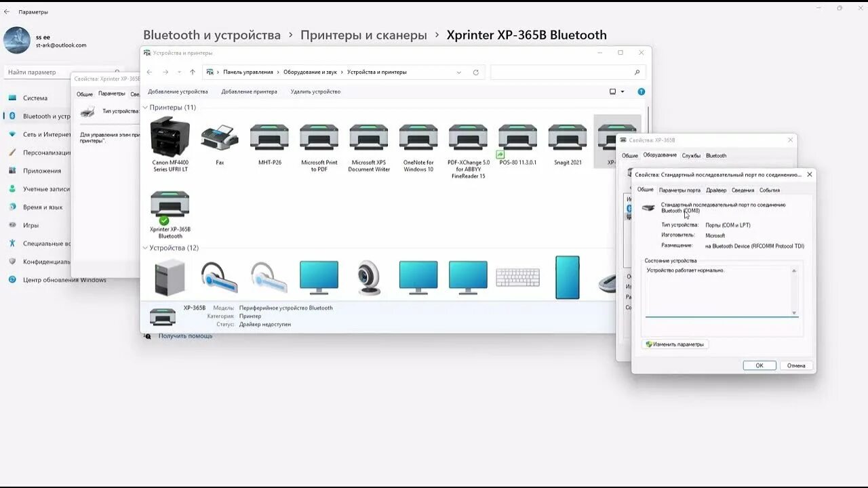Select the keyboard device icon
This screenshot has width=868, height=488.
[x=518, y=277]
